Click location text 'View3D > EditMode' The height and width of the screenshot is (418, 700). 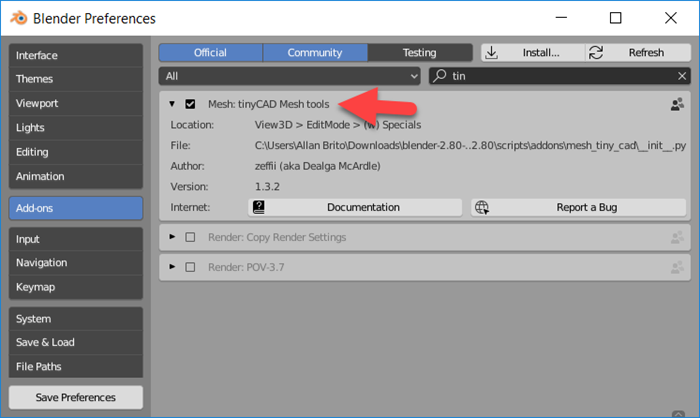(x=302, y=125)
